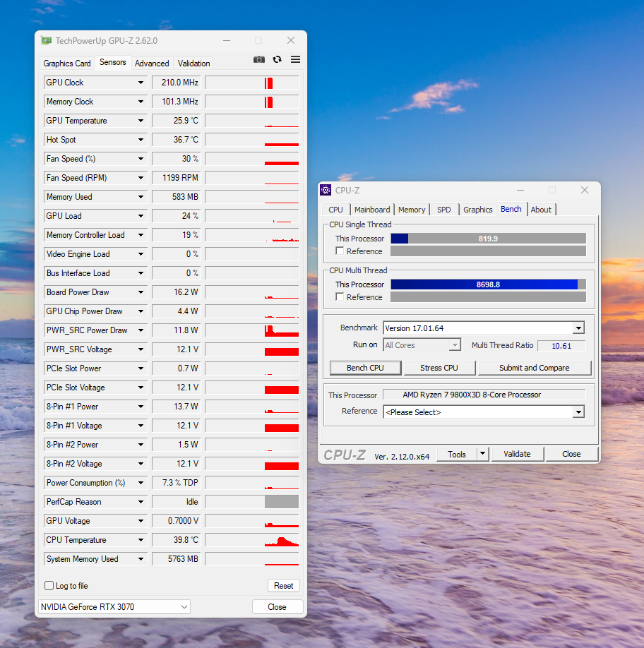
Task: Click the multi thread 8698.8 score bar
Action: [488, 284]
